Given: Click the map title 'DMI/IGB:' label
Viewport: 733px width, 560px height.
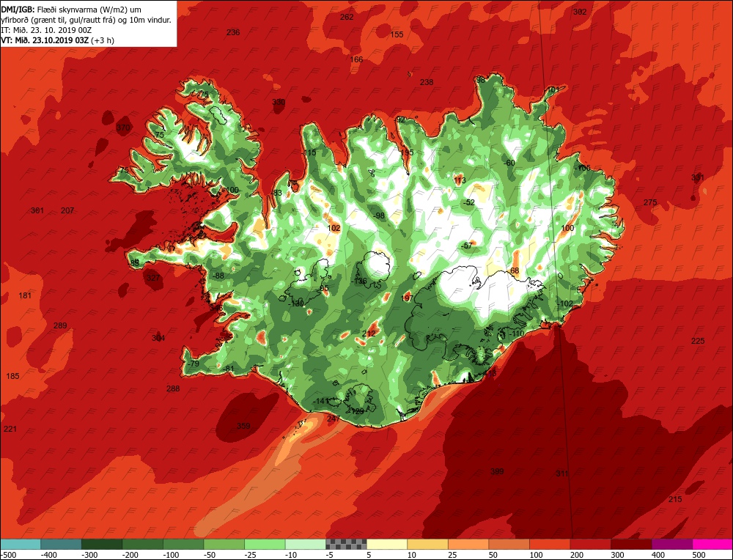Looking at the screenshot, I should pos(18,8).
